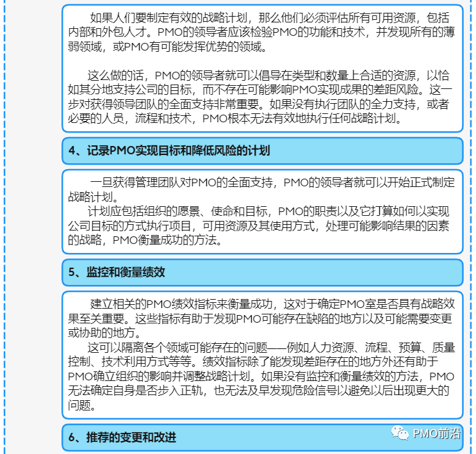This screenshot has width=476, height=454.
Task: Select heading 5、监控和衡量绩效
Action: tap(117, 272)
